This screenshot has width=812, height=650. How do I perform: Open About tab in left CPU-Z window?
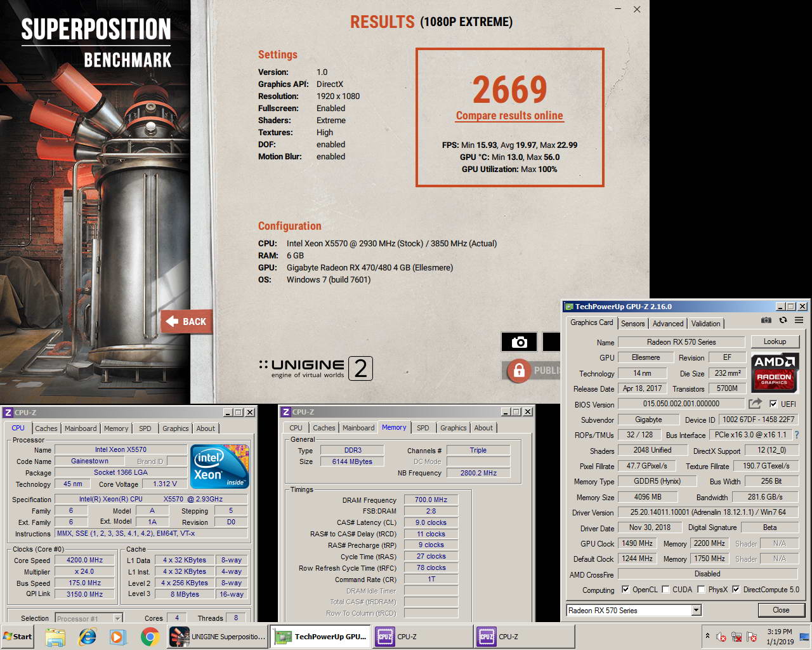206,428
